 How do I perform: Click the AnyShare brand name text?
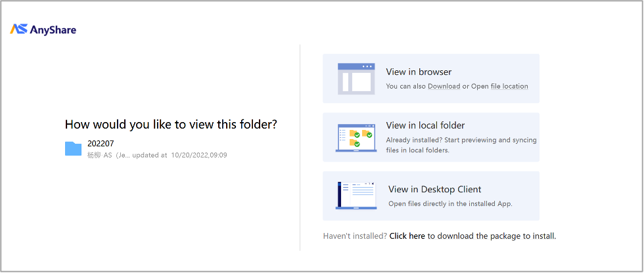tap(53, 30)
